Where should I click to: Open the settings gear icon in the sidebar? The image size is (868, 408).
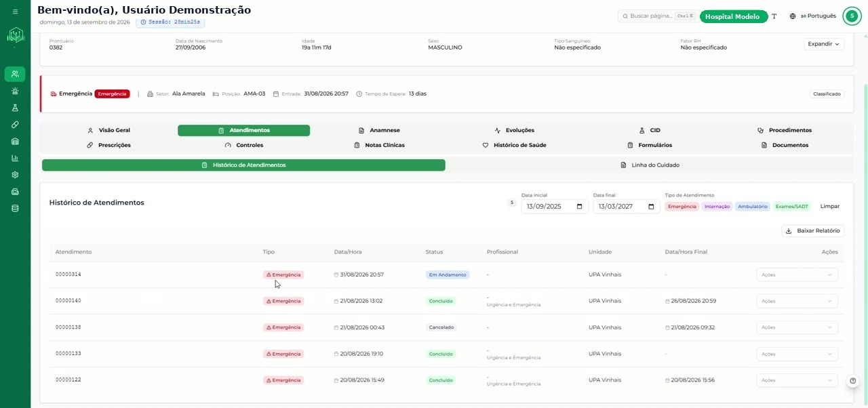pos(15,175)
